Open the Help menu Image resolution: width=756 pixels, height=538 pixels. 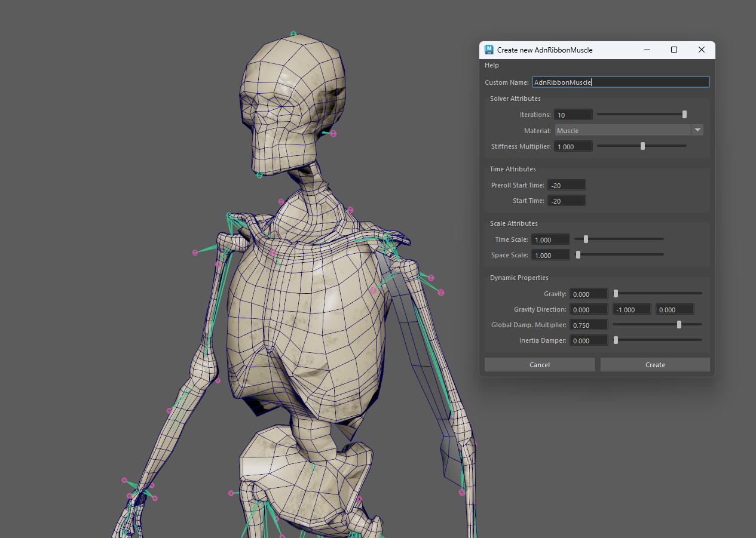click(491, 65)
